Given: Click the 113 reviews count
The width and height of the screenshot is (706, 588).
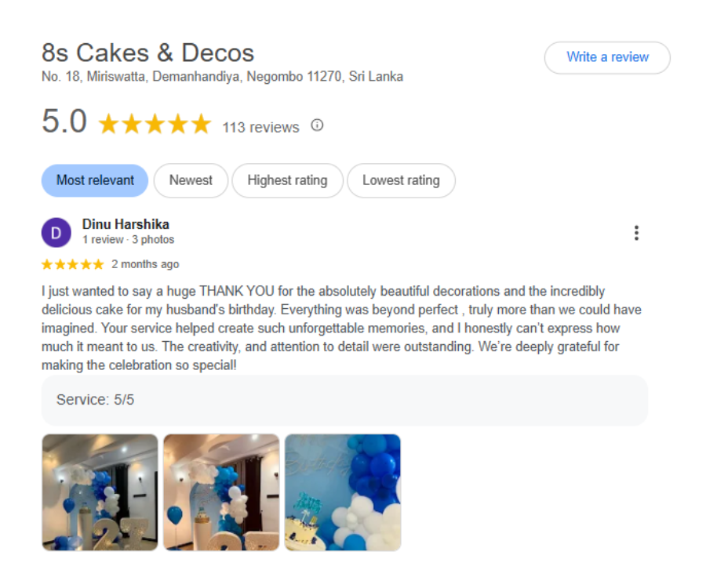Looking at the screenshot, I should pos(260,127).
